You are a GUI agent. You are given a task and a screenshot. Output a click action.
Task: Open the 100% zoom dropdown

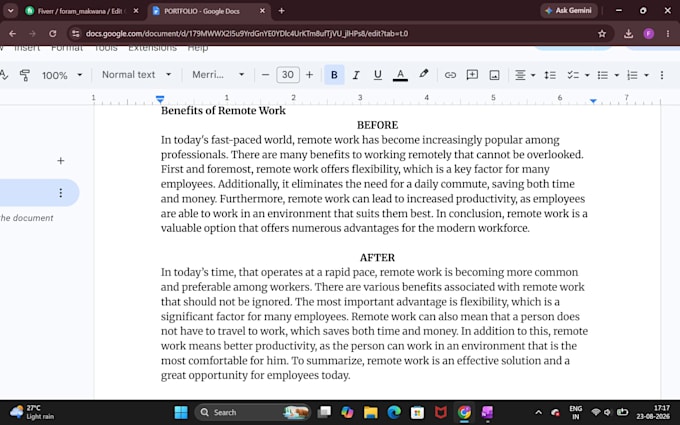[x=62, y=75]
